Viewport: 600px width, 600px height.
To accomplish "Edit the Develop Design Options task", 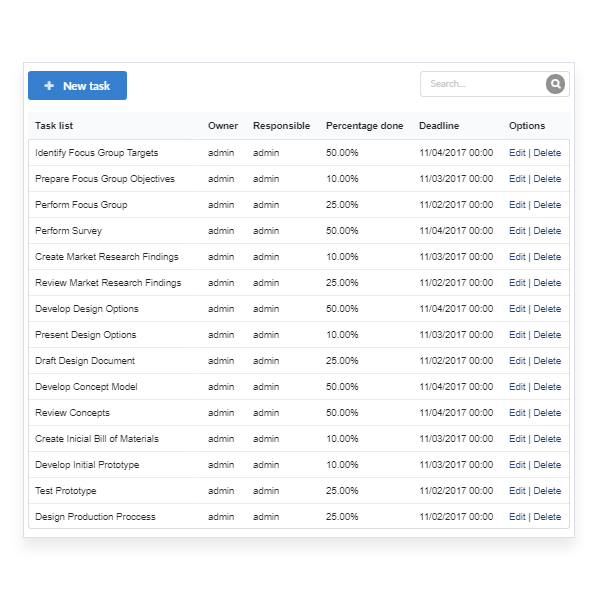I will click(x=517, y=309).
